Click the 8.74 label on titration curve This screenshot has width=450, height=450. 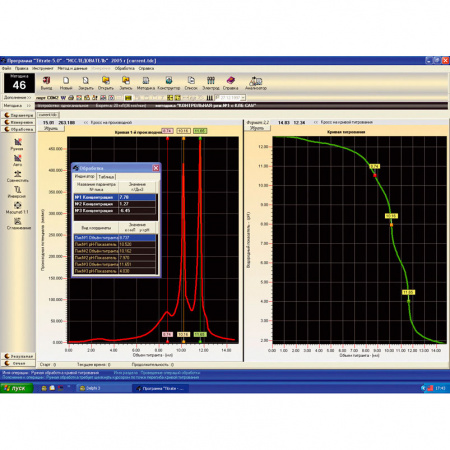tap(375, 166)
